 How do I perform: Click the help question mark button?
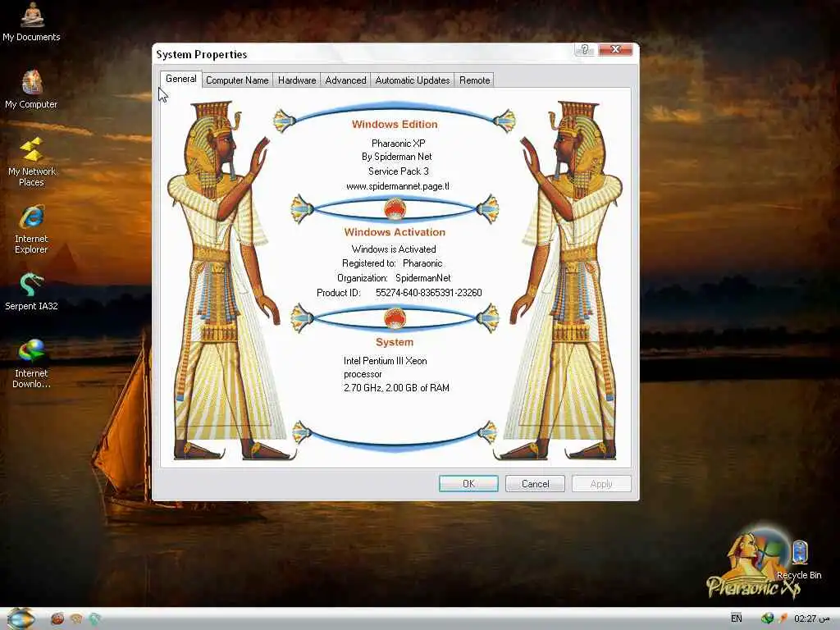584,50
